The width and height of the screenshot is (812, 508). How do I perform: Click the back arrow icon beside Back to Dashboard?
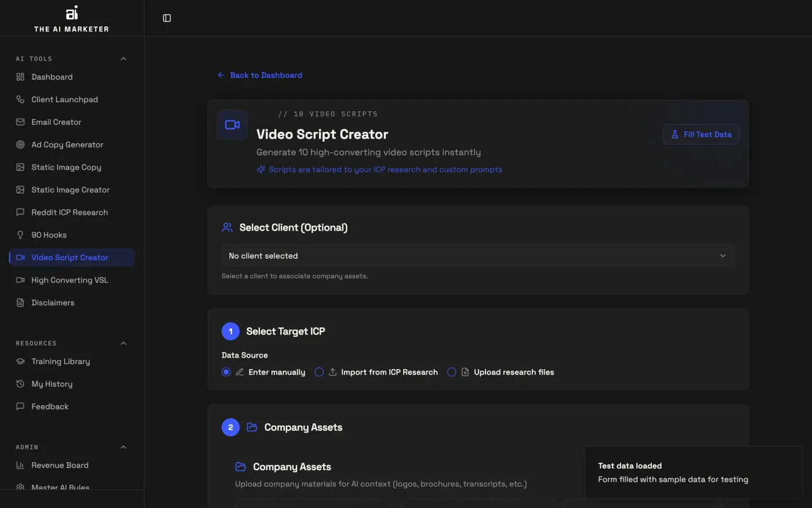tap(221, 75)
